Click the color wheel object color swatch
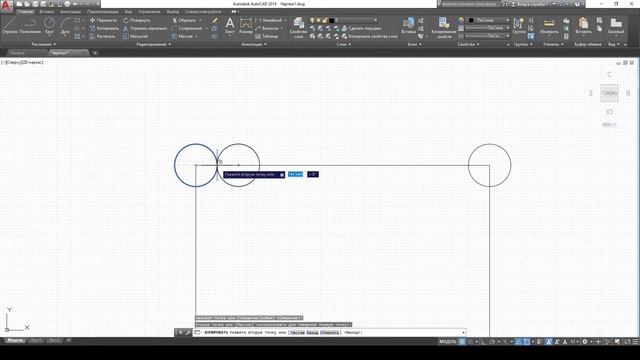 pyautogui.click(x=461, y=20)
